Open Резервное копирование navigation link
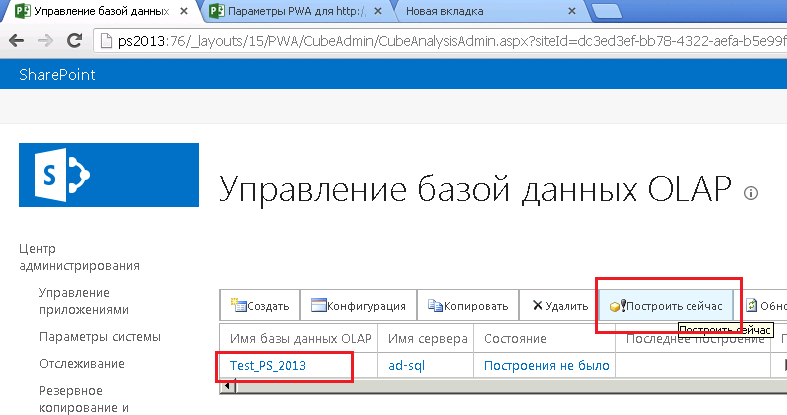The image size is (787, 415). (x=84, y=399)
